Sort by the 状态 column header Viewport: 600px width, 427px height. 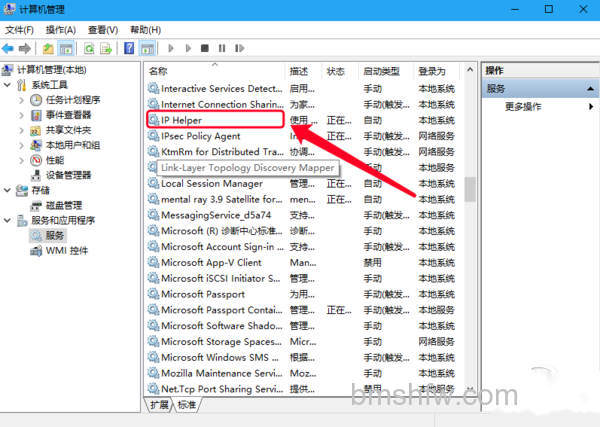coord(340,71)
